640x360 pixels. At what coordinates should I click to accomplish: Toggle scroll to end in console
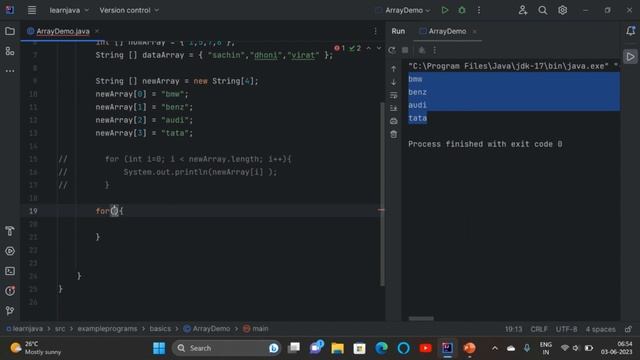pyautogui.click(x=393, y=108)
